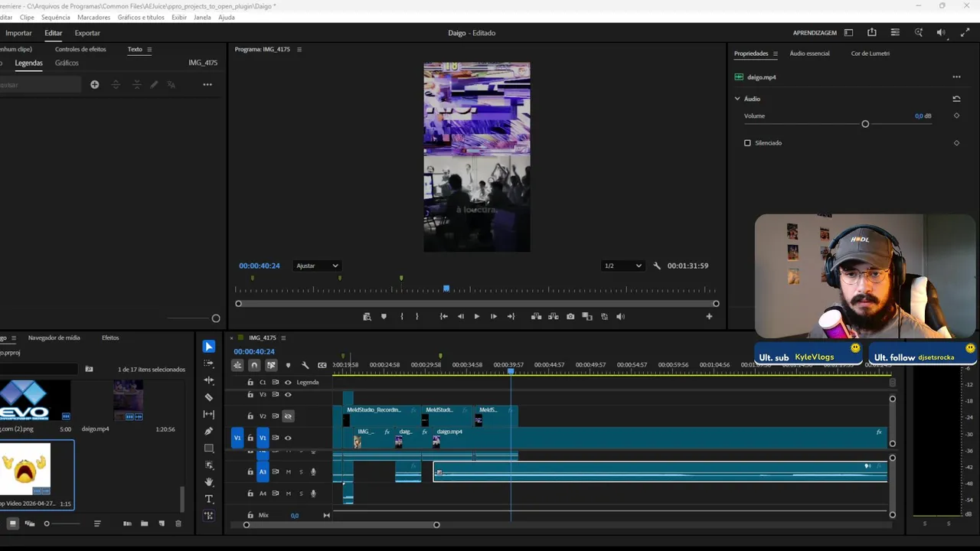Select the Type text tool

(x=209, y=499)
